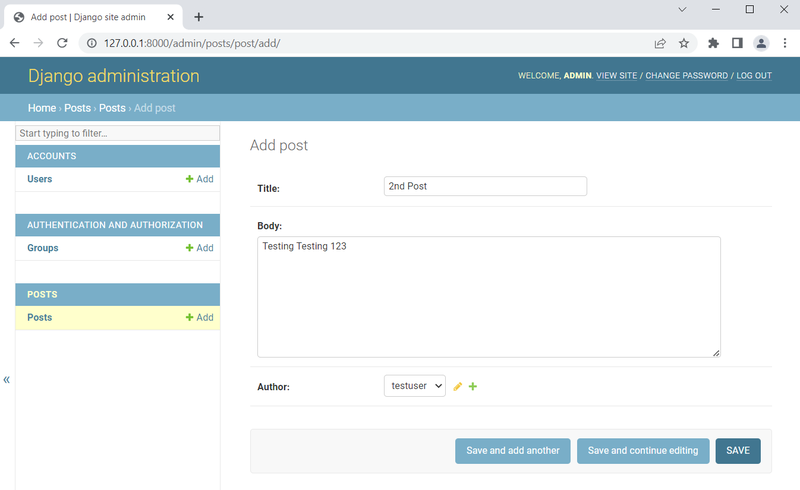Click the site information icon in address bar
This screenshot has height=490, width=800.
pyautogui.click(x=92, y=43)
